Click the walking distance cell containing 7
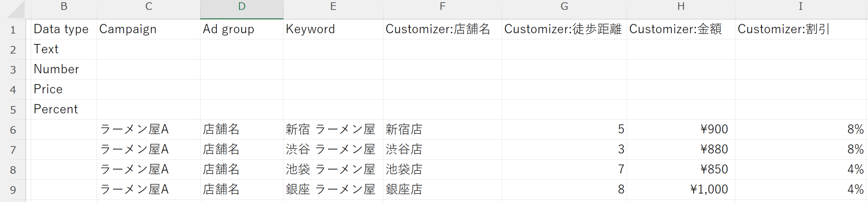Viewport: 868px width, 202px height. click(x=564, y=169)
